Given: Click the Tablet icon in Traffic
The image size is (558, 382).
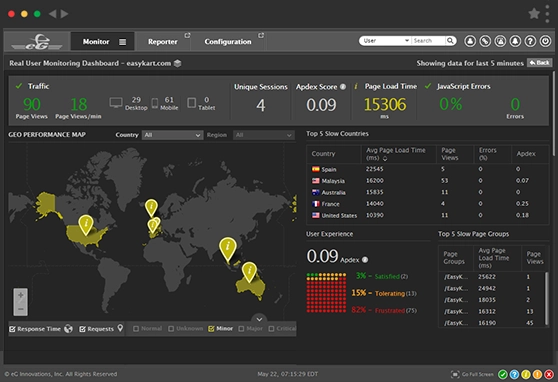Looking at the screenshot, I should coord(191,103).
